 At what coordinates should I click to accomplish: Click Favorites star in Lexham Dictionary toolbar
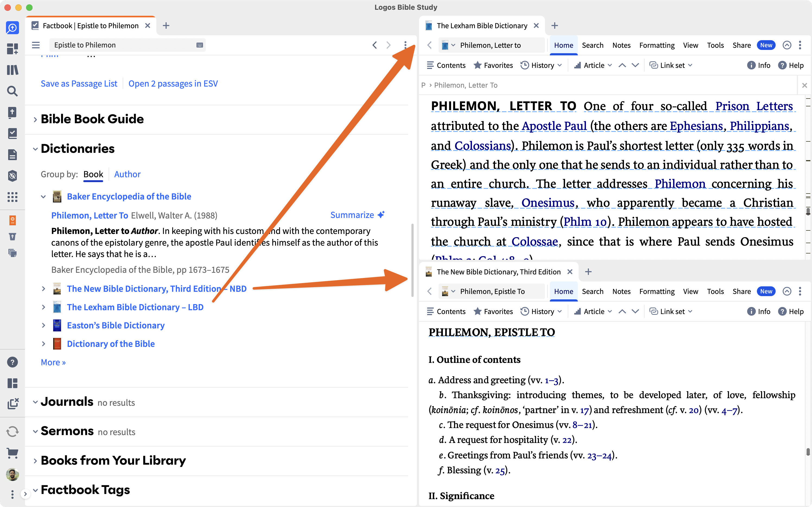[493, 65]
